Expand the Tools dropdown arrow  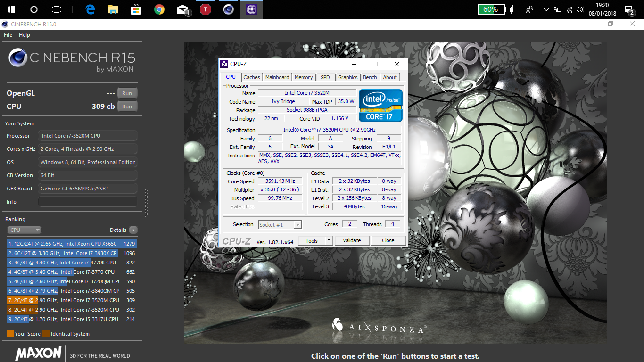click(x=329, y=240)
